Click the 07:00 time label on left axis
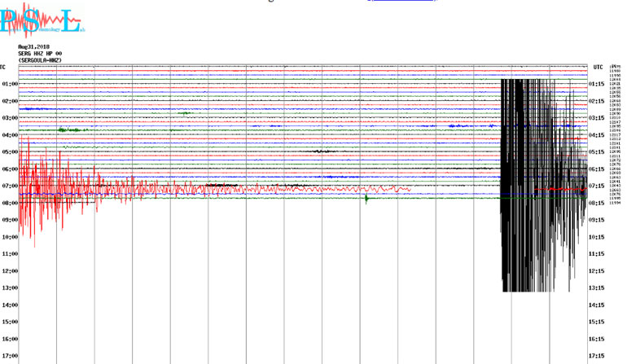 [10, 186]
